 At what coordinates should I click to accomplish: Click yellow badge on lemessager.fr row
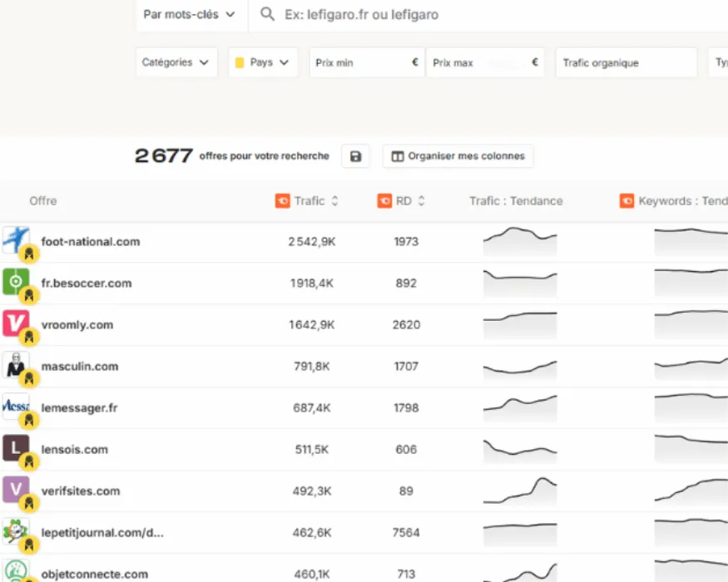[29, 420]
